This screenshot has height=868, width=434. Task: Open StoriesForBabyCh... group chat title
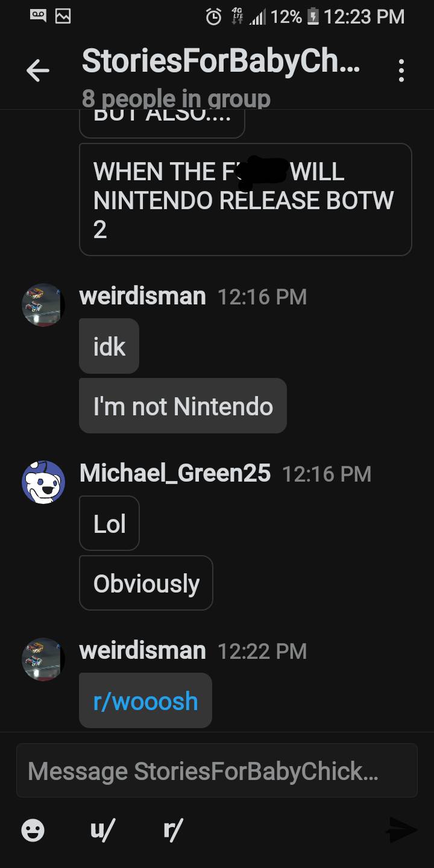point(221,61)
